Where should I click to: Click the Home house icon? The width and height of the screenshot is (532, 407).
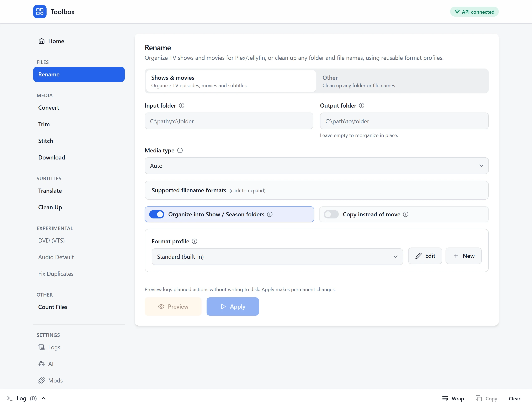pyautogui.click(x=42, y=41)
